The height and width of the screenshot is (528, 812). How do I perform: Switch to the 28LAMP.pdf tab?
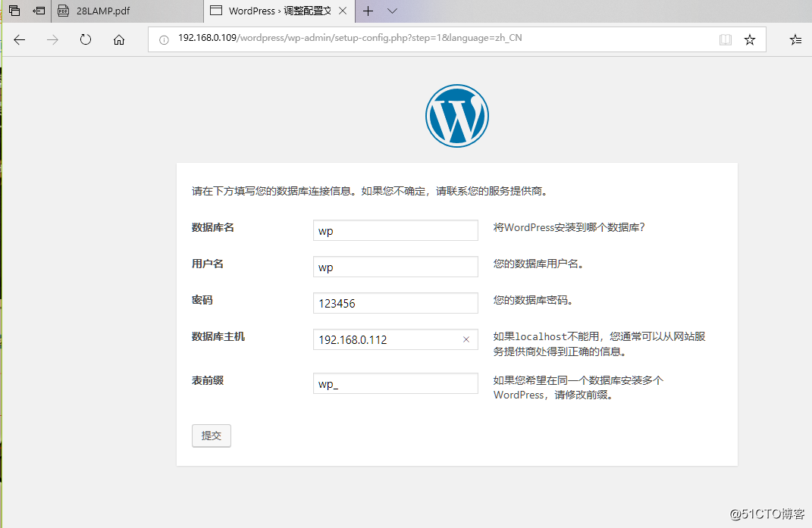[x=127, y=11]
